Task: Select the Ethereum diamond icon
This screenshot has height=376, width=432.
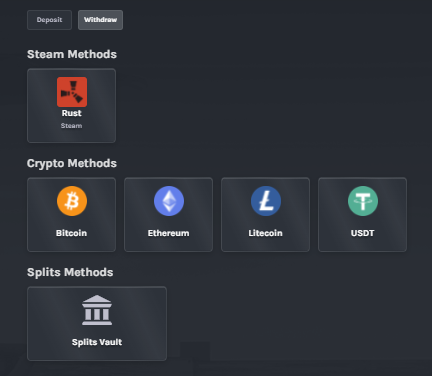Action: [169, 201]
